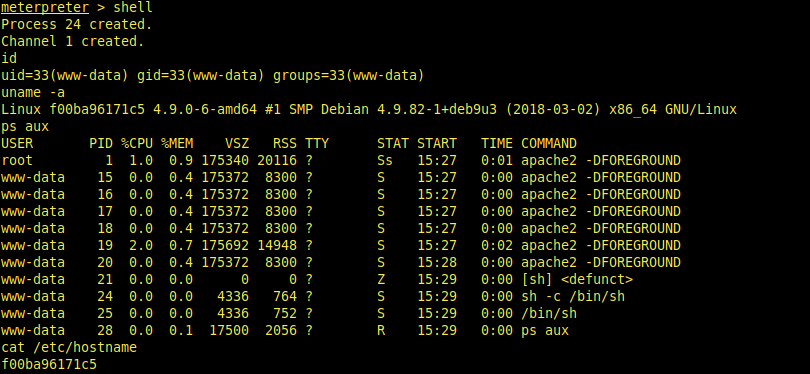
Task: Click the '%MEM' column header
Action: click(x=177, y=143)
